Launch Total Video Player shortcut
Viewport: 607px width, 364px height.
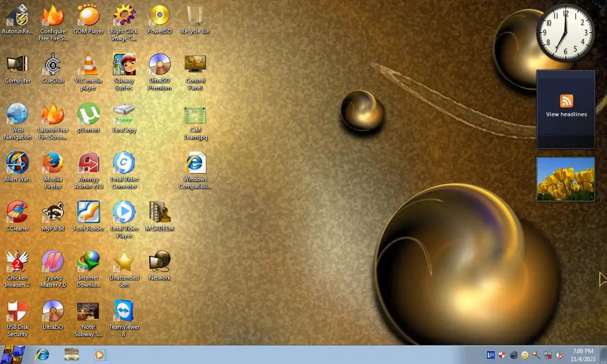(124, 220)
